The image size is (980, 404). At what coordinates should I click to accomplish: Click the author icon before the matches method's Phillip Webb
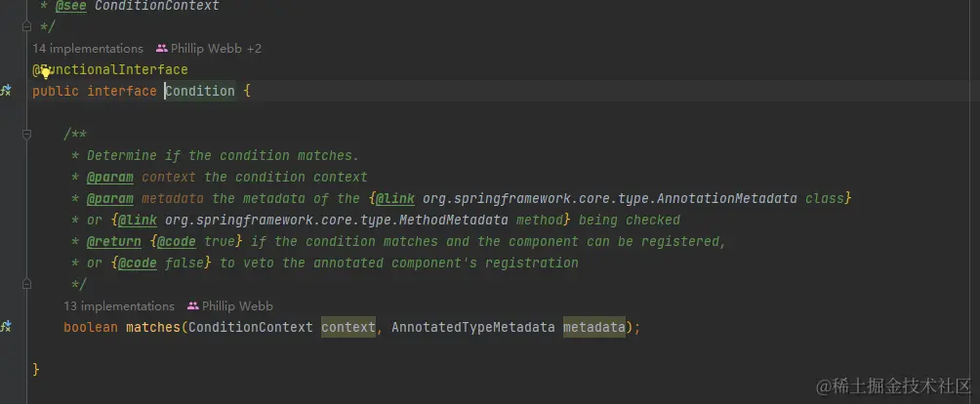click(193, 306)
